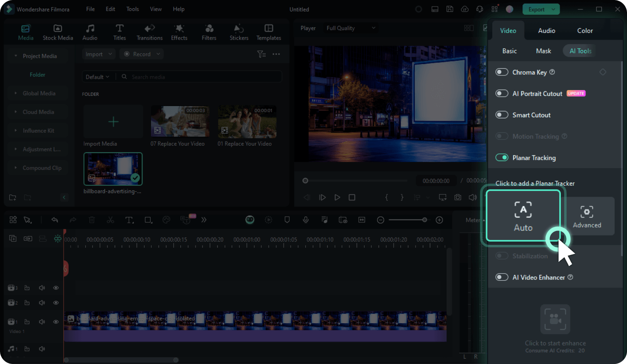Click the zoom-out minus icon on timeline
The width and height of the screenshot is (627, 364).
click(380, 220)
